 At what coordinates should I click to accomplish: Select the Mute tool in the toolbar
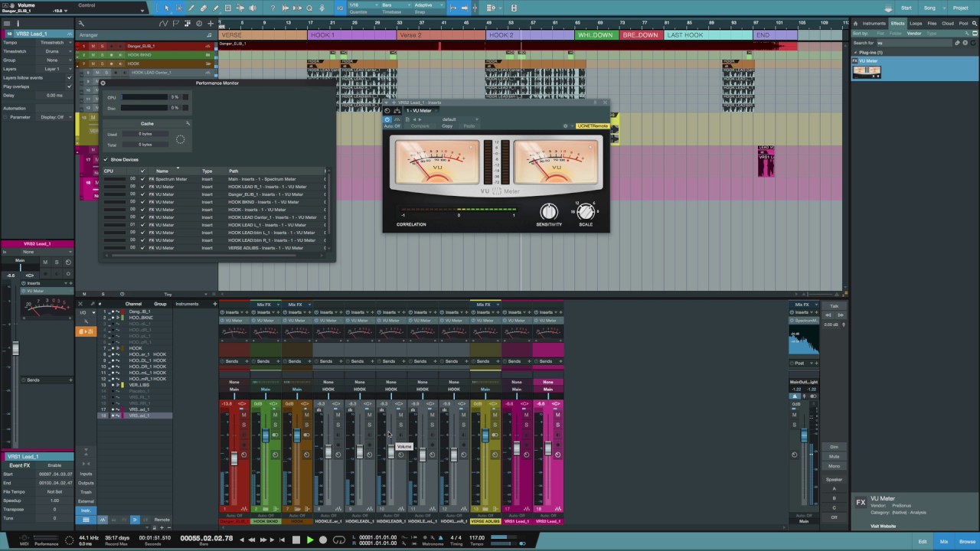click(x=228, y=8)
